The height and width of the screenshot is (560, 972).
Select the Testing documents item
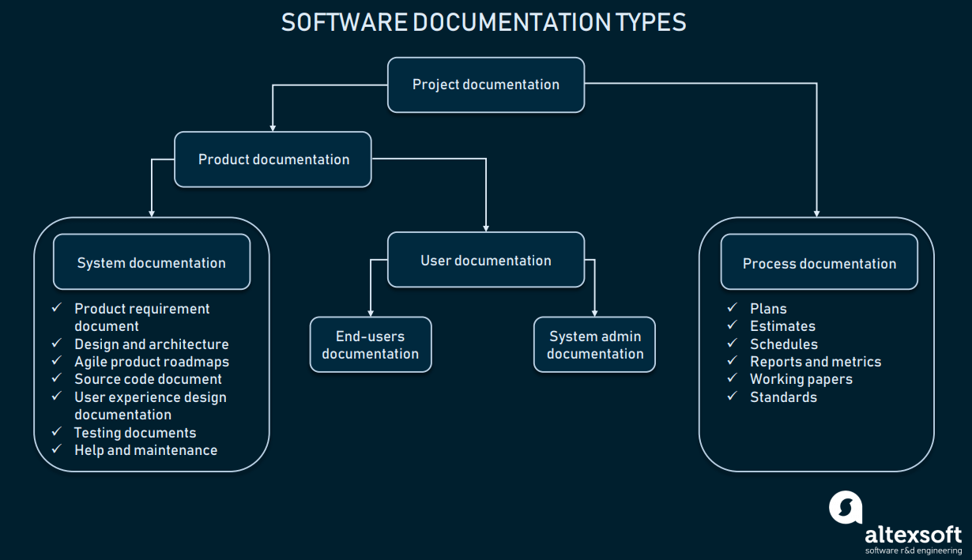[x=134, y=433]
